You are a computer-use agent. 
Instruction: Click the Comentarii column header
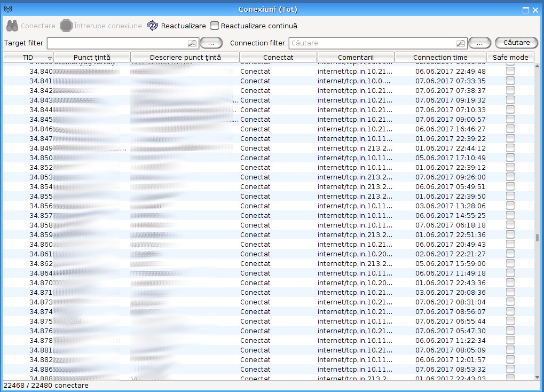356,57
